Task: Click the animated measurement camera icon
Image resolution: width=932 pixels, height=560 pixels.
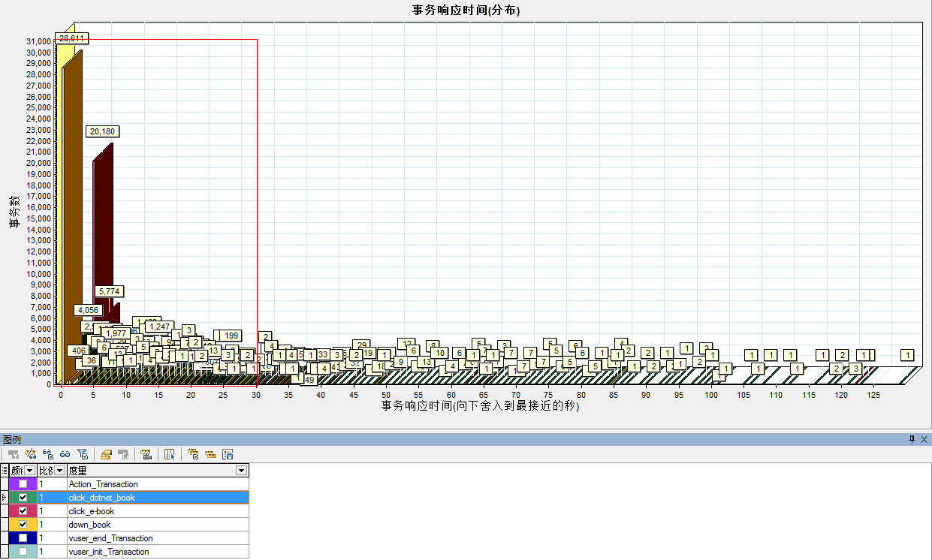Action: tap(146, 453)
